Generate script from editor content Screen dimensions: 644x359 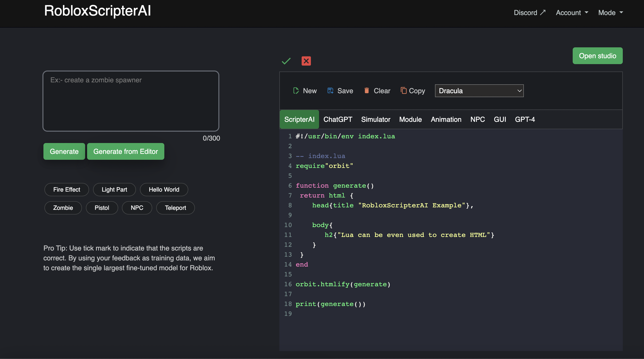(x=126, y=151)
